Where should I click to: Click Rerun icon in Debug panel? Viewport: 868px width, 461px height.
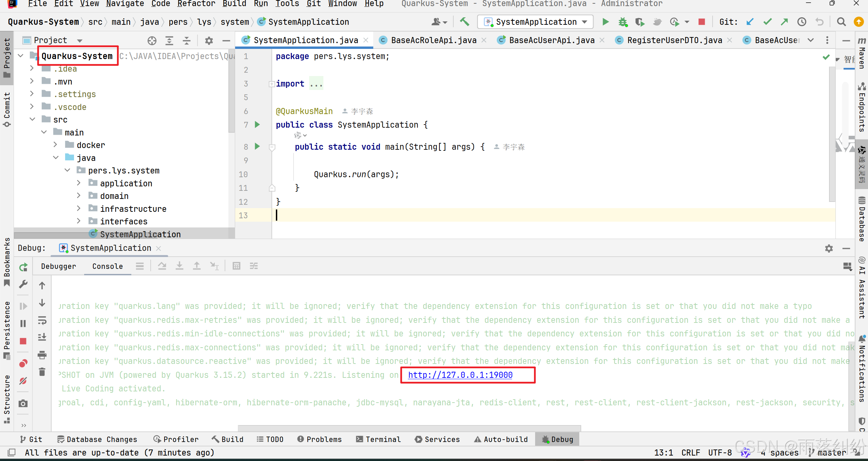click(x=23, y=268)
